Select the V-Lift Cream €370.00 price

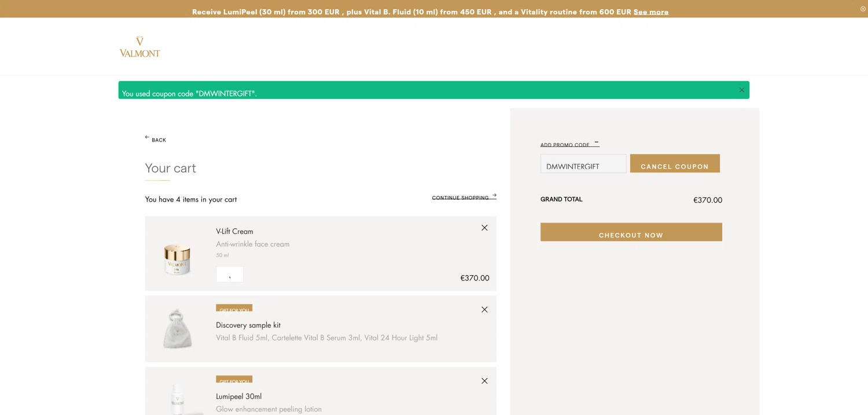point(475,278)
